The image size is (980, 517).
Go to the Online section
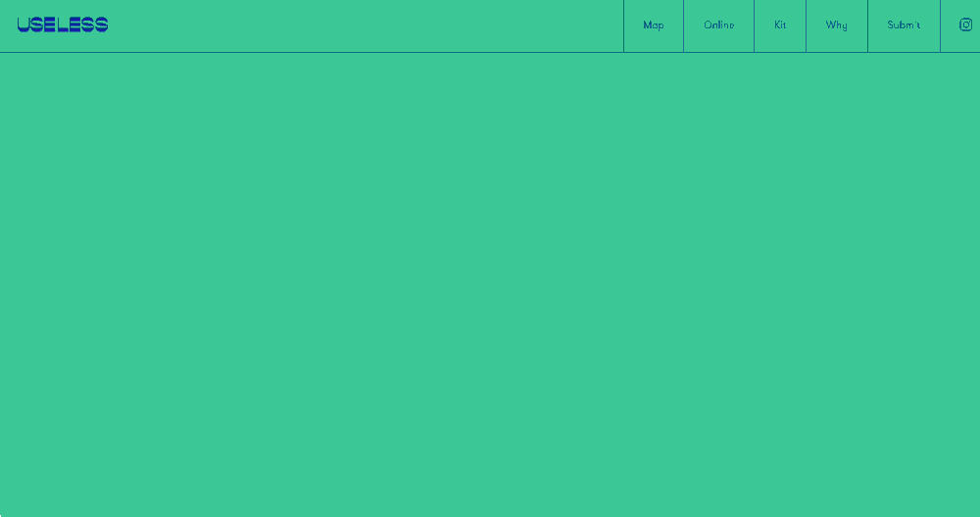(718, 25)
